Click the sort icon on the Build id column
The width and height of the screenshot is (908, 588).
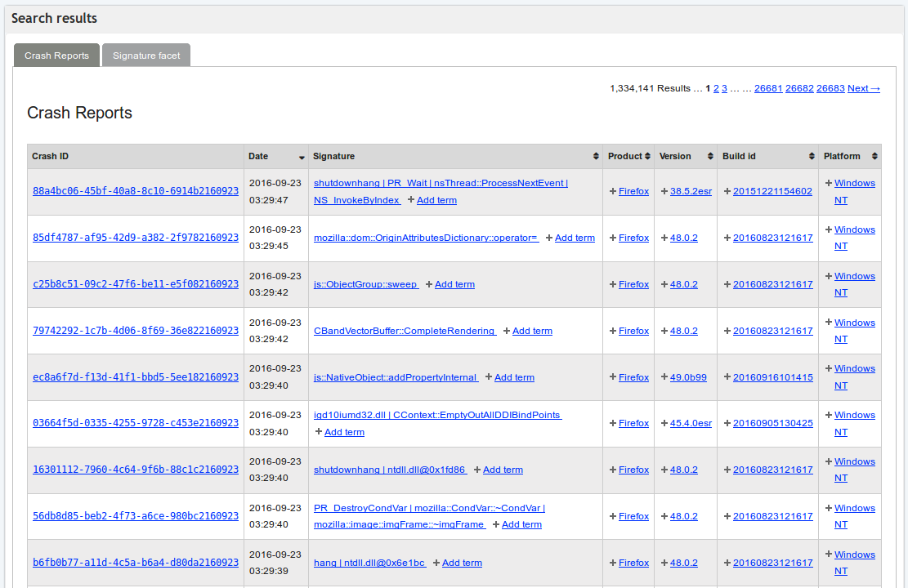coord(812,156)
